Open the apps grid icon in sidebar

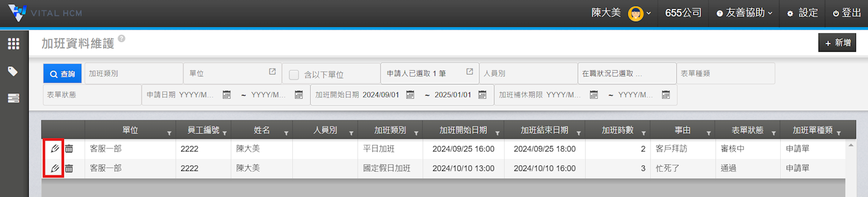tap(14, 44)
